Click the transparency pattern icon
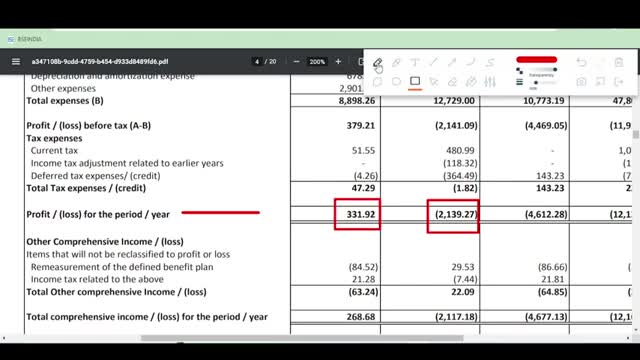This screenshot has width=640, height=360. (519, 71)
